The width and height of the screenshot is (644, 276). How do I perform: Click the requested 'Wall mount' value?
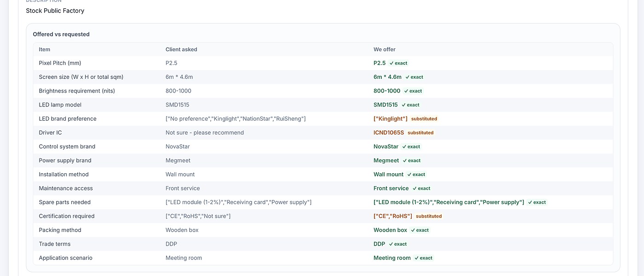coord(180,174)
